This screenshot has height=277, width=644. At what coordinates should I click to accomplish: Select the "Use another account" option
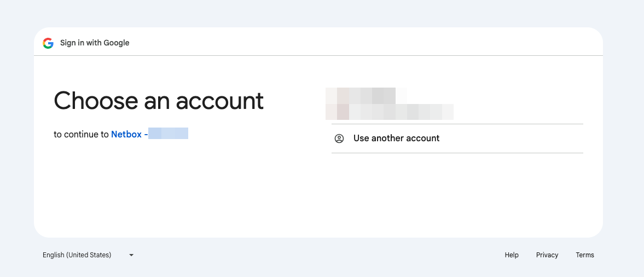[x=396, y=138]
